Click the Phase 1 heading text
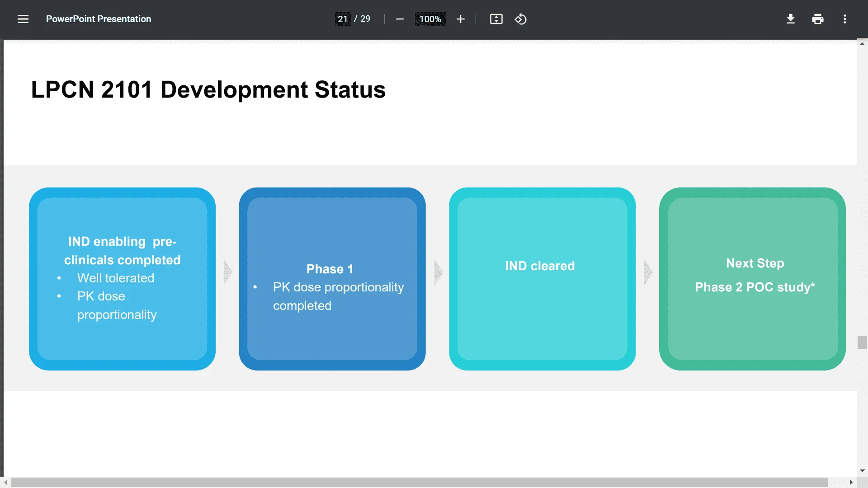868x488 pixels. pyautogui.click(x=330, y=269)
